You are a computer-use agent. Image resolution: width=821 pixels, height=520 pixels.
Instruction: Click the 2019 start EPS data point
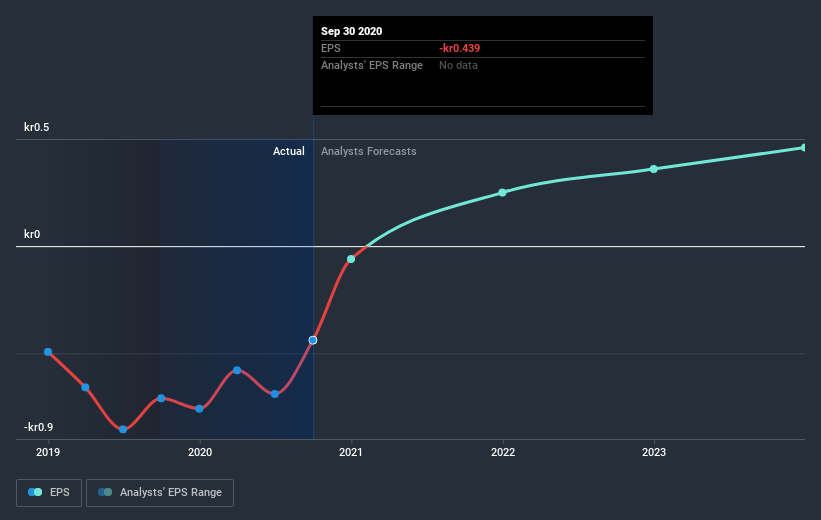point(48,352)
